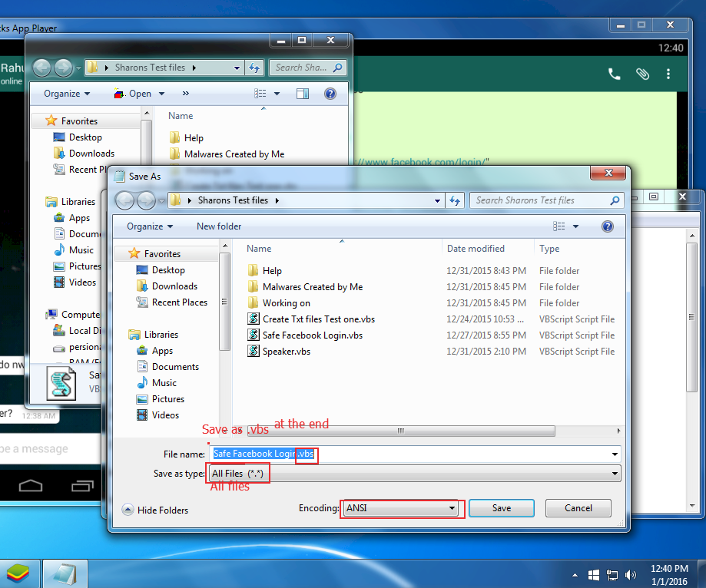Screen dimensions: 706x588
Task: Open Organize menu in Explorer window
Action: (x=67, y=94)
